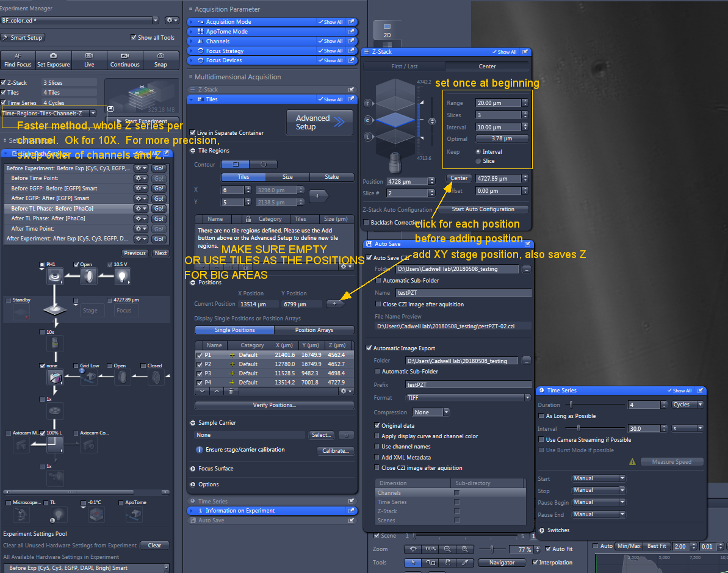Image resolution: width=728 pixels, height=573 pixels.
Task: Click the Snap camera icon
Action: point(160,60)
